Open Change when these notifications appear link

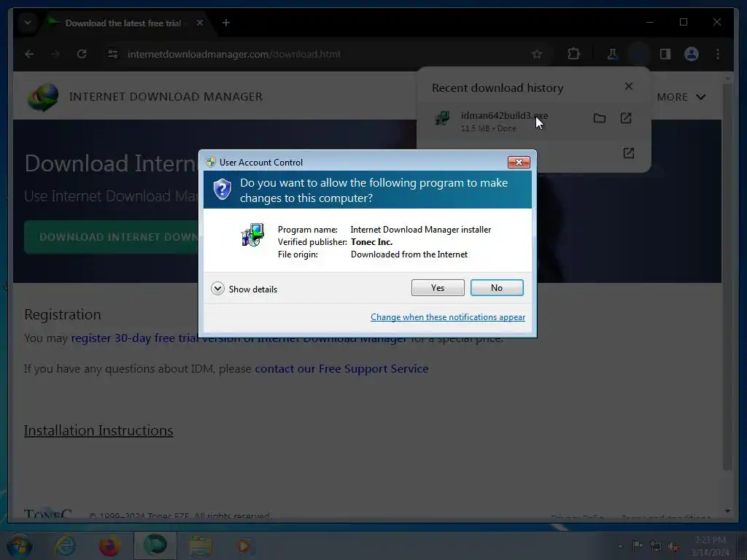pyautogui.click(x=448, y=317)
